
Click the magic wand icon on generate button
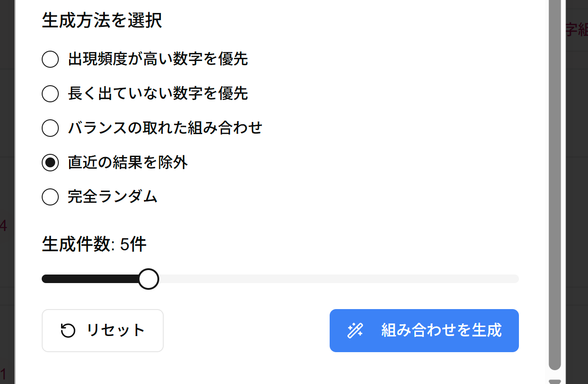tap(355, 331)
